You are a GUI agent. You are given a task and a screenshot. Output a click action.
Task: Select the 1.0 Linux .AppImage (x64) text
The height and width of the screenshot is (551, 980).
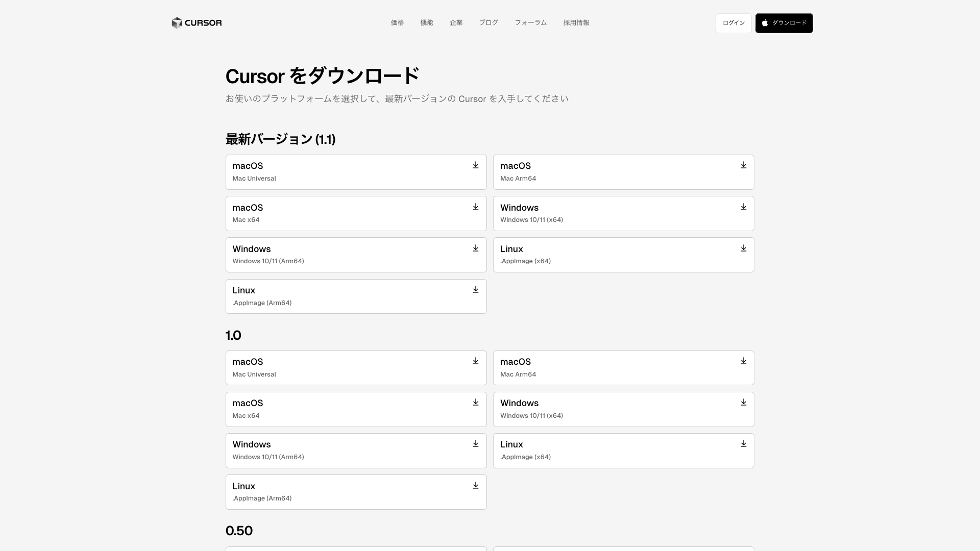point(525,457)
